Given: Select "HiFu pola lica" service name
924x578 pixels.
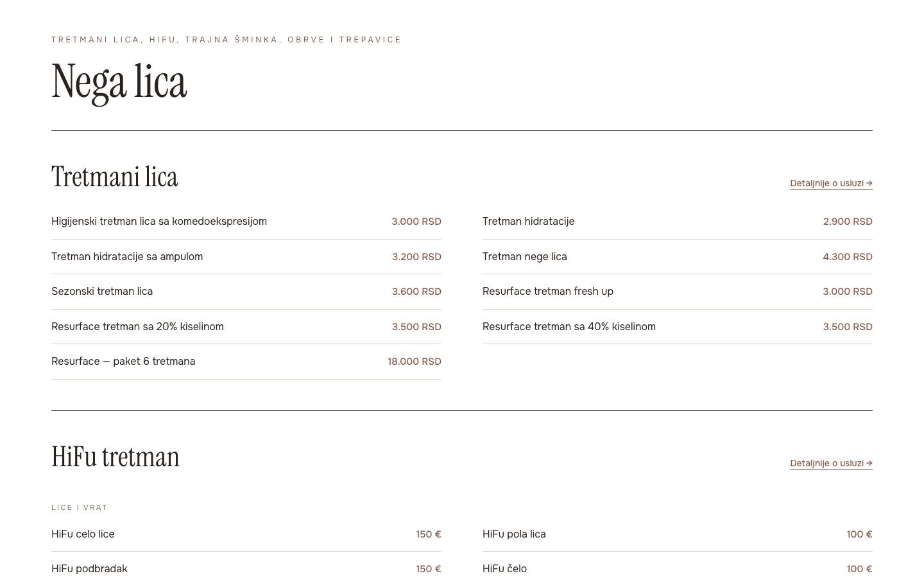Looking at the screenshot, I should 514,534.
